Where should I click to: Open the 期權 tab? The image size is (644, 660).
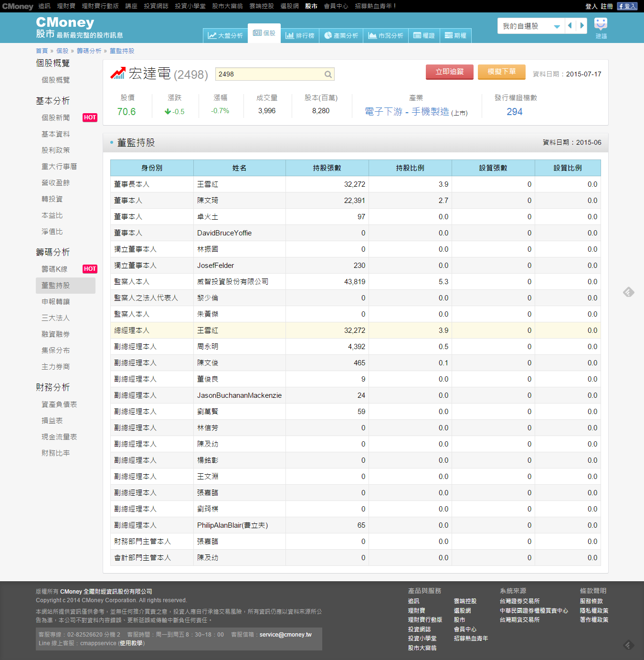click(x=455, y=35)
